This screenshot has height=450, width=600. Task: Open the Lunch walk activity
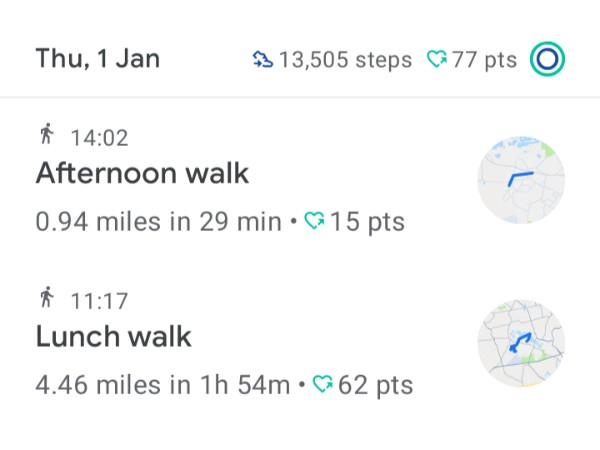pyautogui.click(x=113, y=336)
